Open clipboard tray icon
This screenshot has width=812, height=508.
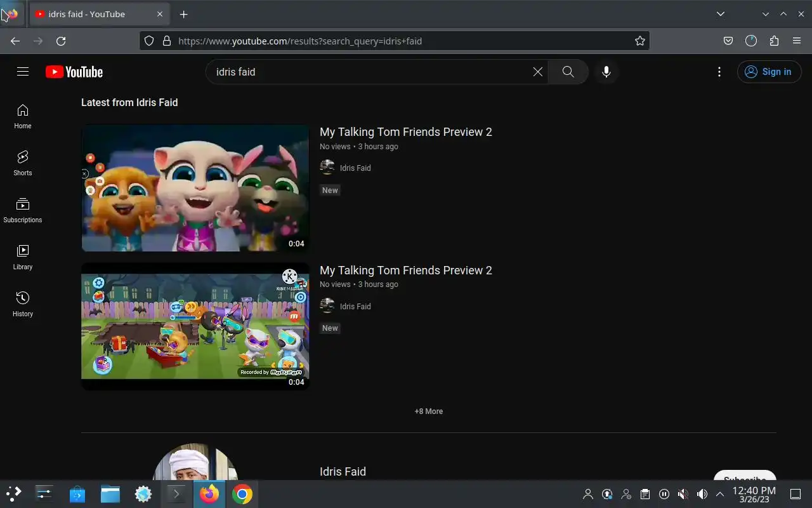645,494
